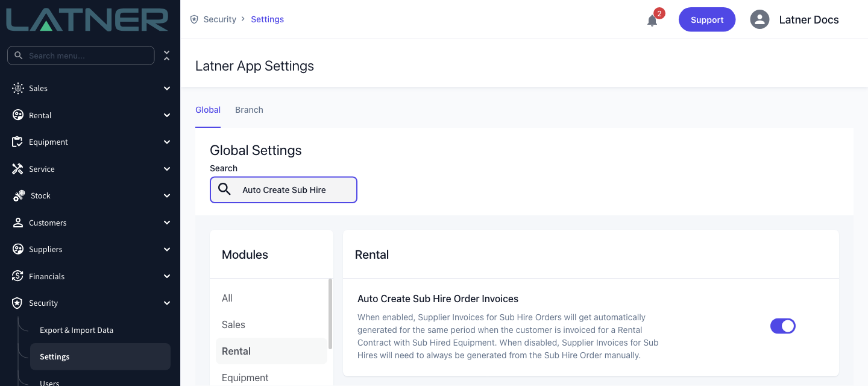The image size is (868, 386).
Task: Expand the Suppliers menu chevron
Action: click(167, 249)
